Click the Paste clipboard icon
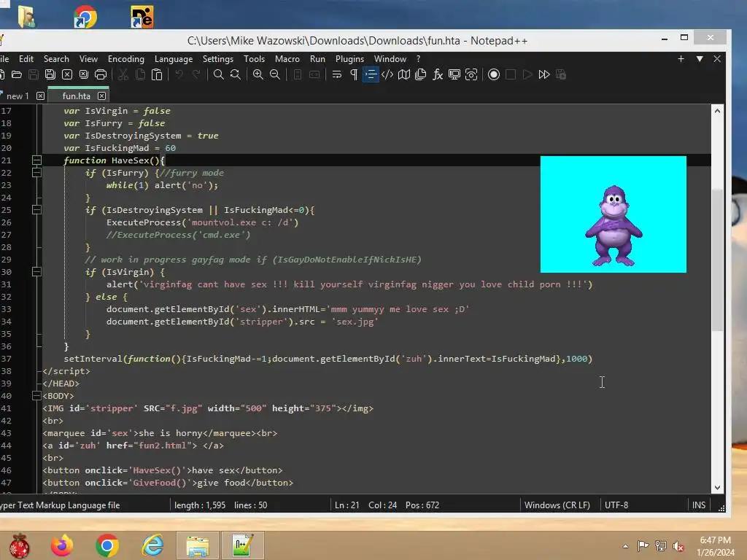 coord(157,74)
